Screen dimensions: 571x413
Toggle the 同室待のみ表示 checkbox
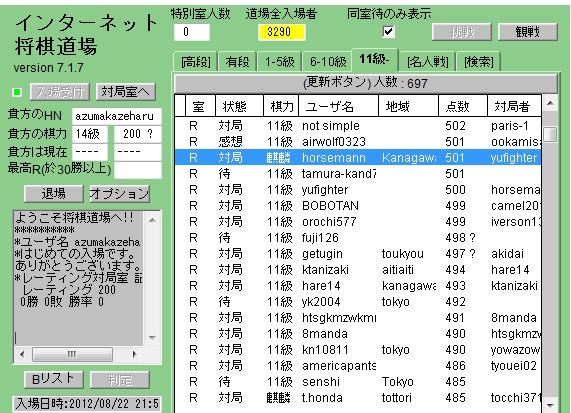(x=389, y=32)
